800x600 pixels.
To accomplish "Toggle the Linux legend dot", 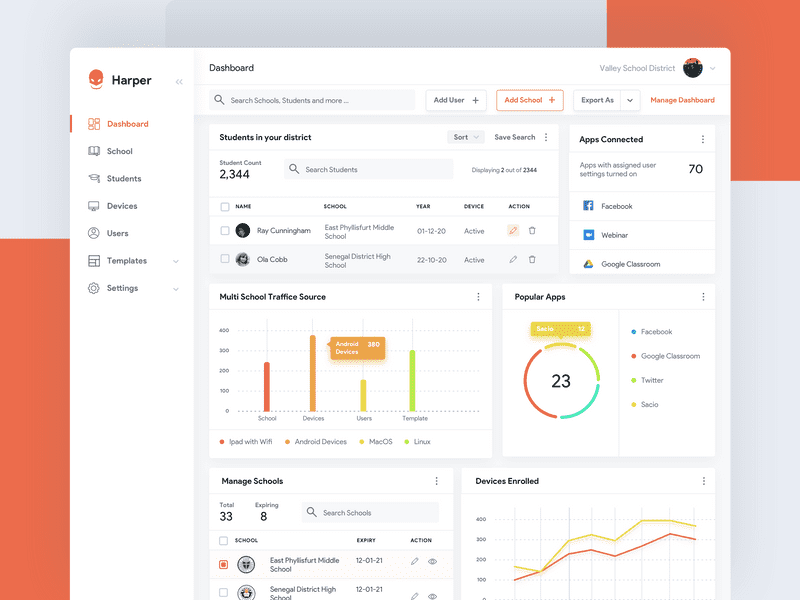I will [407, 442].
